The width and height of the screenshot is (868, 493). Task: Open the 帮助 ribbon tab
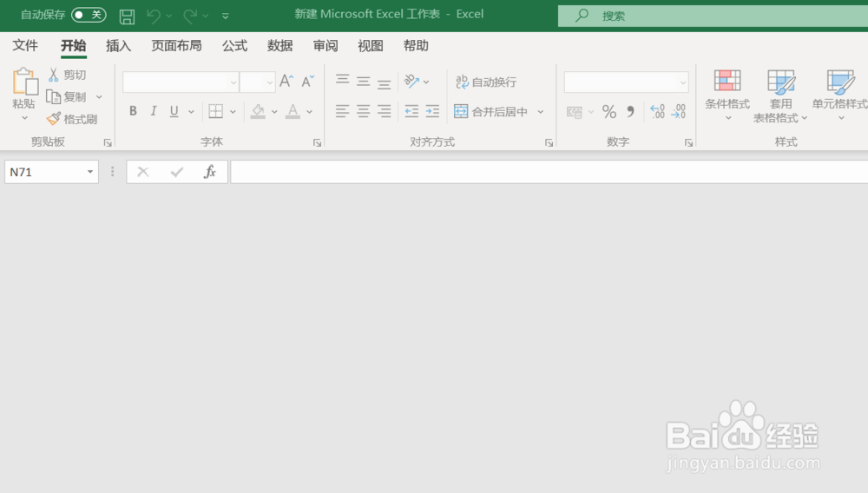tap(416, 45)
